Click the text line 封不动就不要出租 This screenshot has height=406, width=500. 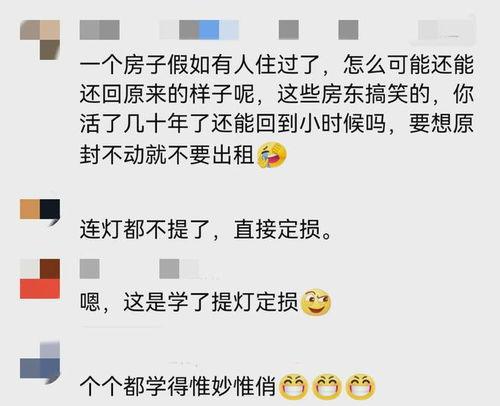click(167, 155)
